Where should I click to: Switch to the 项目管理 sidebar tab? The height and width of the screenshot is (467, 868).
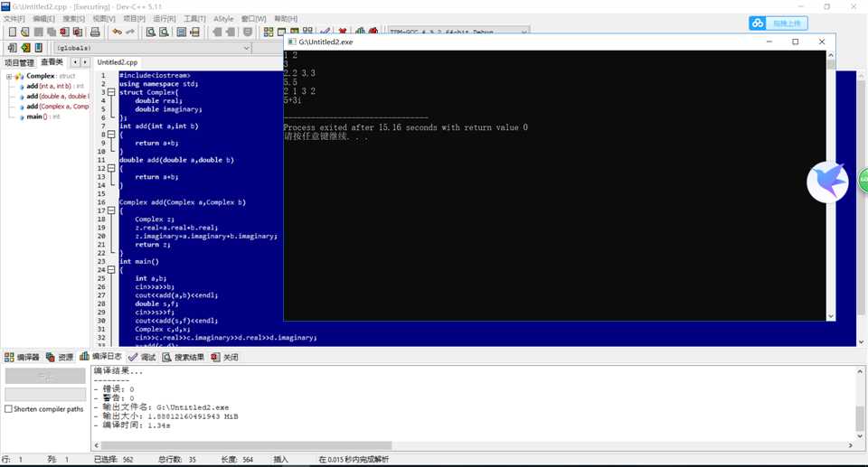[x=19, y=62]
